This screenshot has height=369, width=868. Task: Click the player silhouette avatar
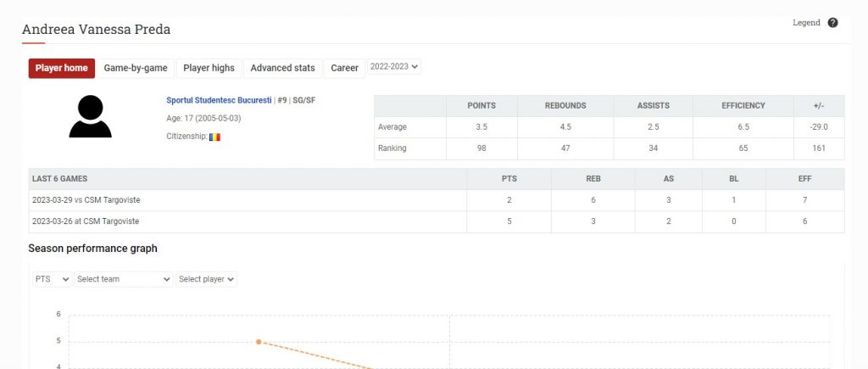pyautogui.click(x=91, y=117)
